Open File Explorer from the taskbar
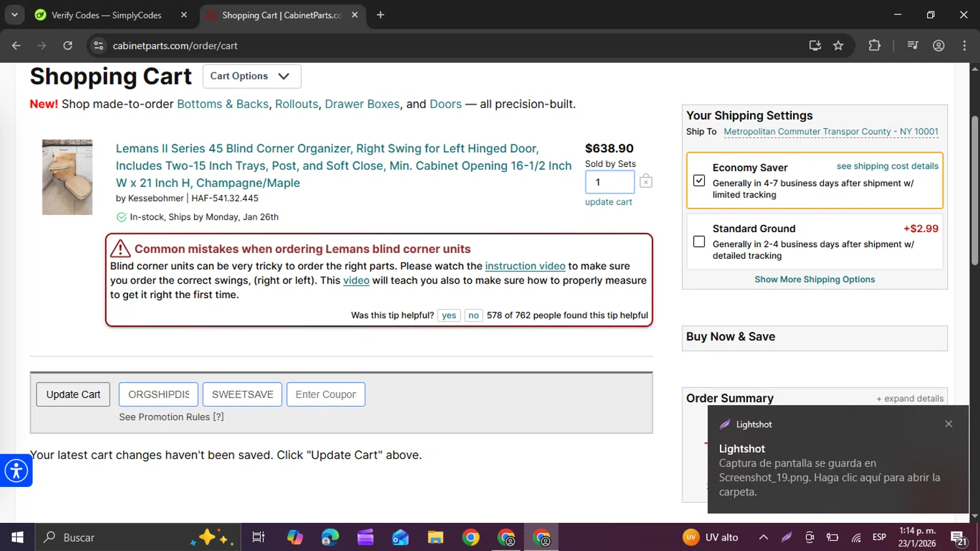 click(436, 537)
